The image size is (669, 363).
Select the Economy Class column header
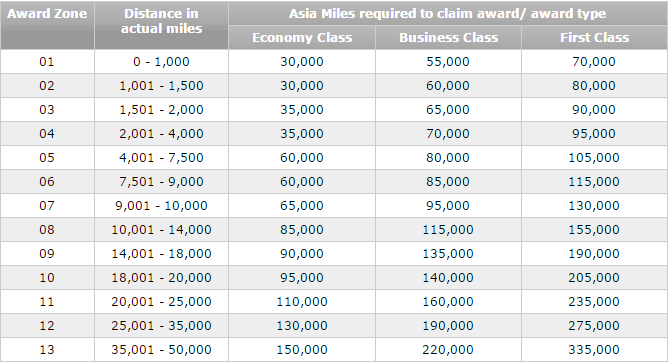pos(302,38)
